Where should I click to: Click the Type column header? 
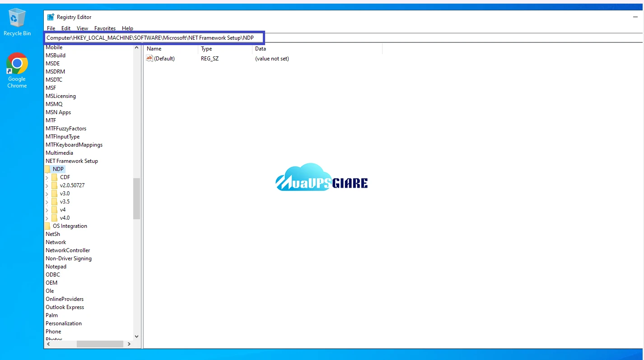pyautogui.click(x=206, y=49)
